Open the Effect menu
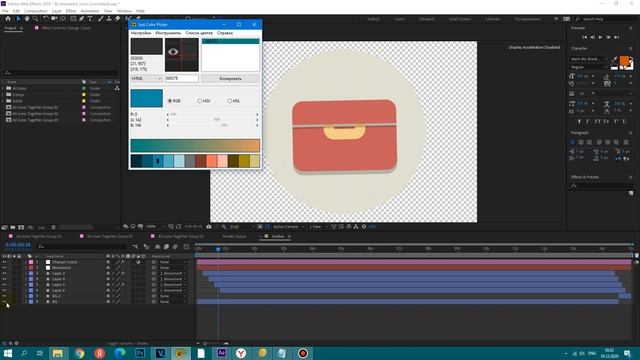The image size is (640, 360). pyautogui.click(x=71, y=11)
